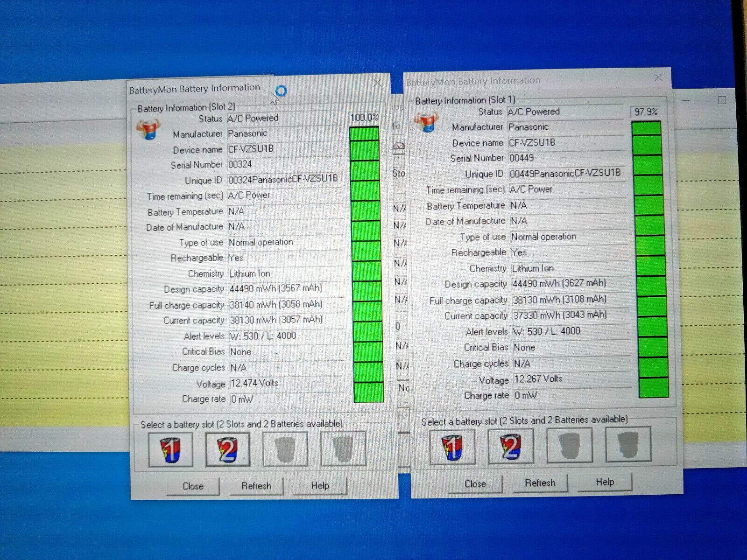Image resolution: width=747 pixels, height=560 pixels.
Task: Click Charge rate 0 mW in Slot 2 window
Action: 288,399
